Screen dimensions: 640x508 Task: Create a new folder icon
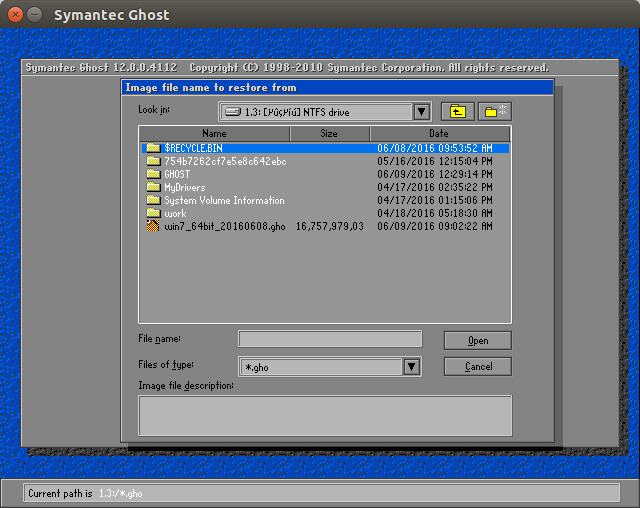495,111
